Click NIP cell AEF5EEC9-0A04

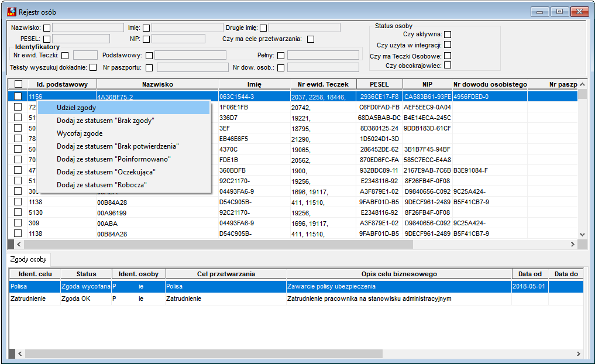point(427,108)
